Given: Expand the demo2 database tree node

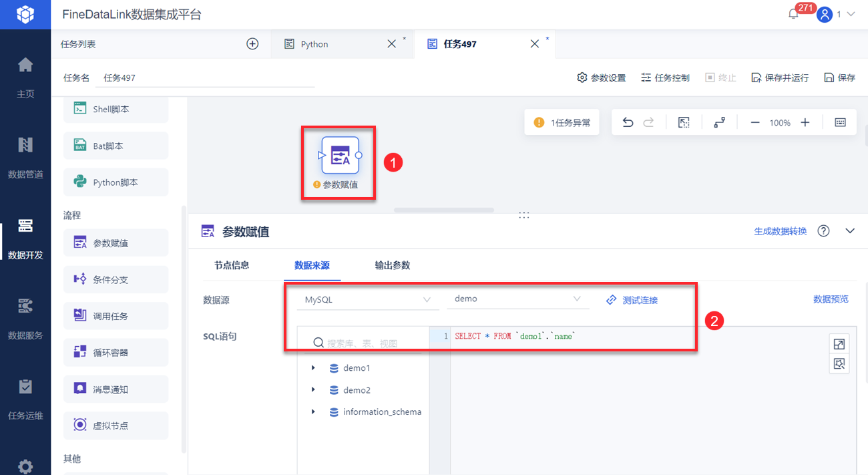Looking at the screenshot, I should pos(313,389).
